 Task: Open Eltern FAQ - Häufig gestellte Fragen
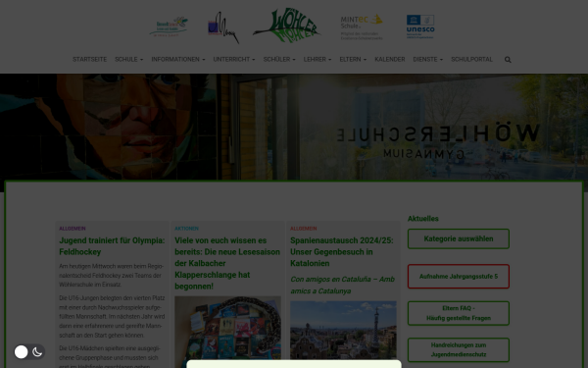tap(459, 313)
